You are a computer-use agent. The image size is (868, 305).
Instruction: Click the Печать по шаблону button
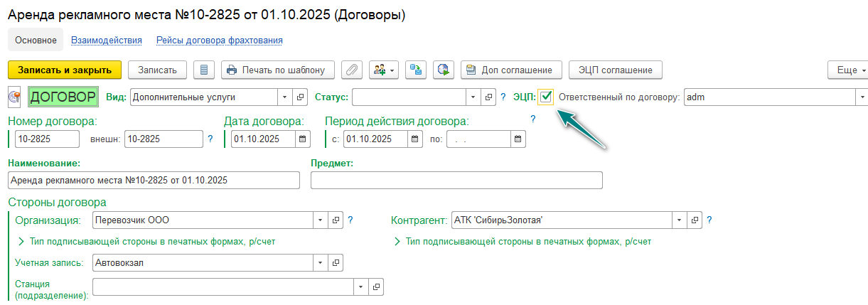pyautogui.click(x=277, y=70)
